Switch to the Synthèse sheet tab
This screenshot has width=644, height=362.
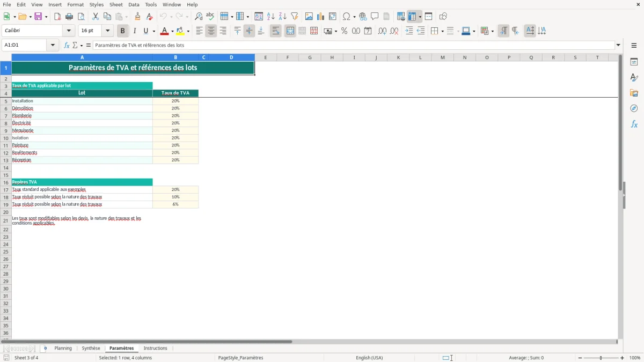91,348
